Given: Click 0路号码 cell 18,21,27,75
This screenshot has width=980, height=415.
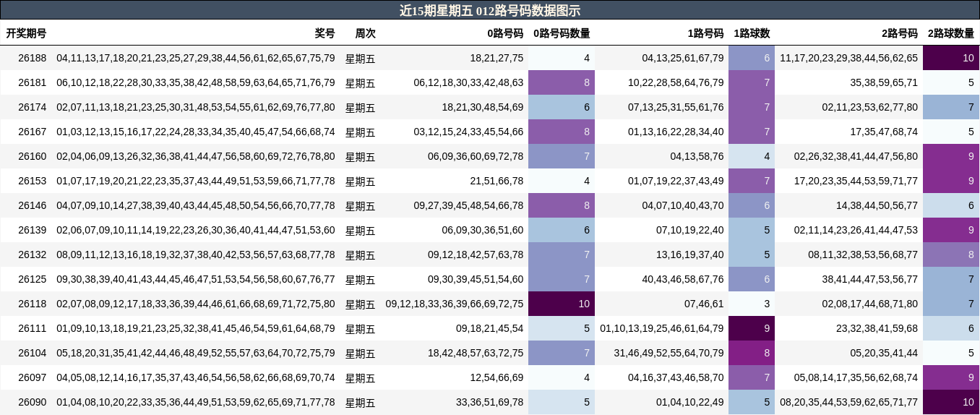Looking at the screenshot, I should 497,58.
